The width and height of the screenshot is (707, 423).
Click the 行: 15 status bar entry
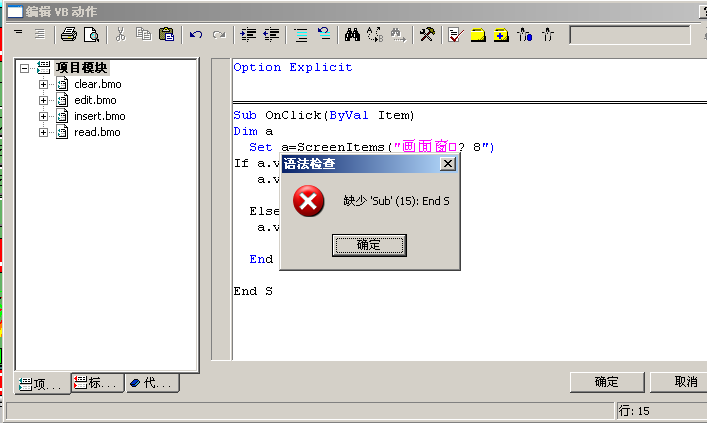click(634, 411)
